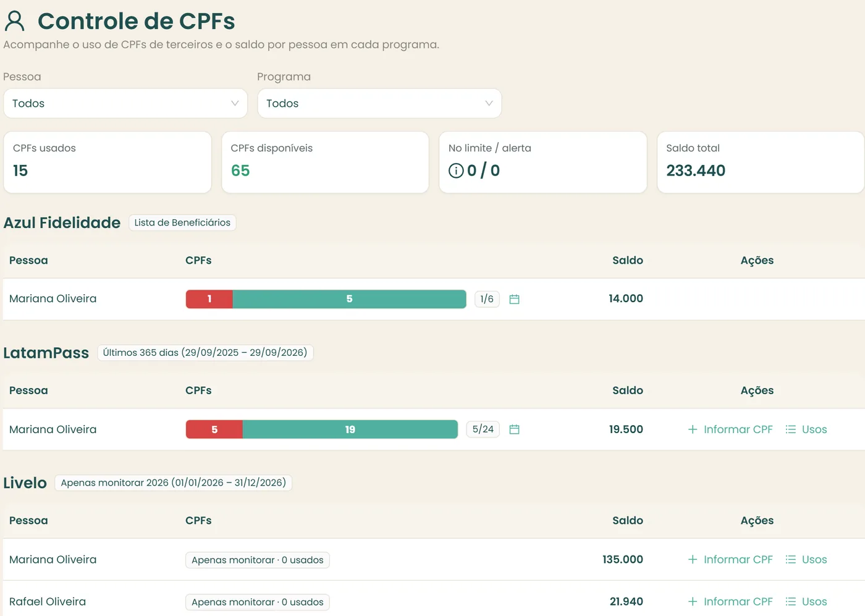
Task: Click plus icon in Rafael Oliveira row
Action: point(693,601)
